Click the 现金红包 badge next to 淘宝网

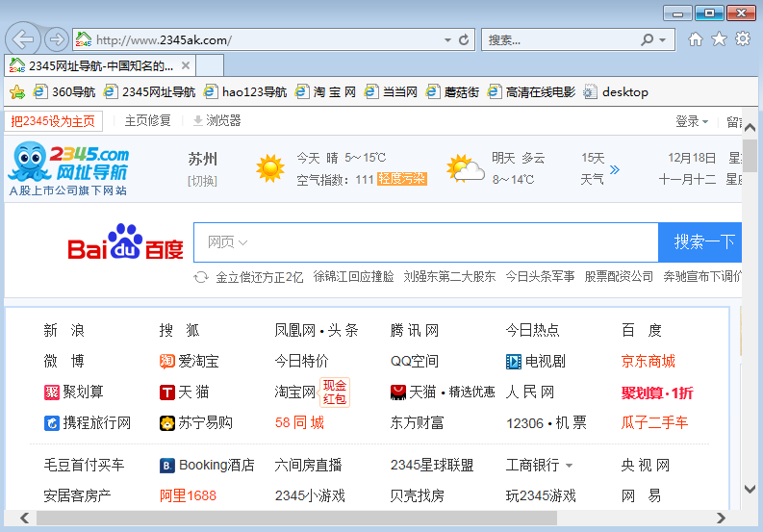[x=335, y=393]
